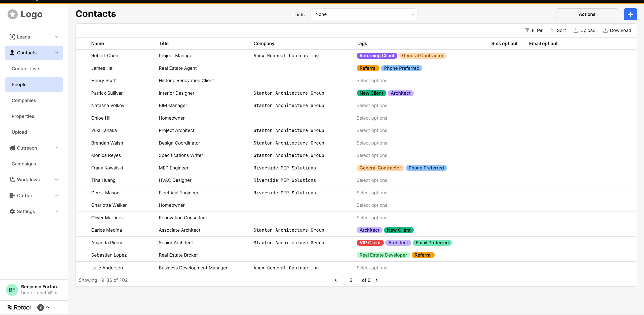The width and height of the screenshot is (644, 315).
Task: Open the Companies sidebar item
Action: [x=24, y=100]
